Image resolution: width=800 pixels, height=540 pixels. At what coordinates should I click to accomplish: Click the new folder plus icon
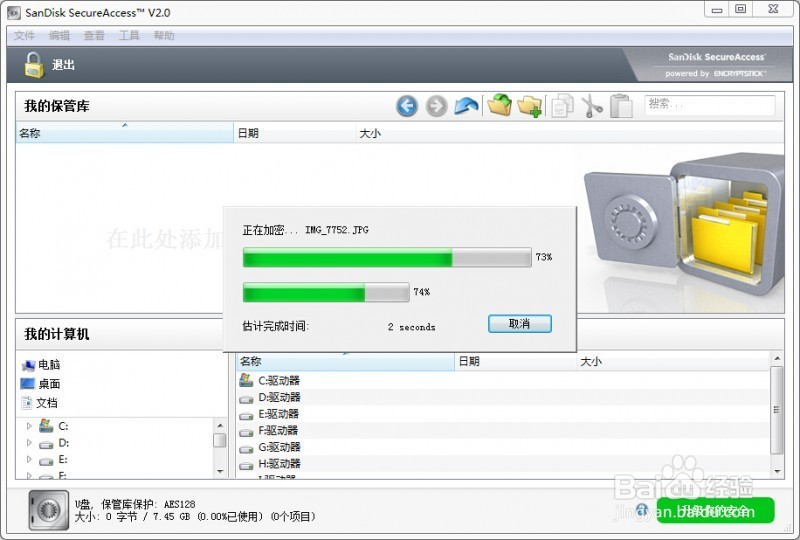(530, 106)
